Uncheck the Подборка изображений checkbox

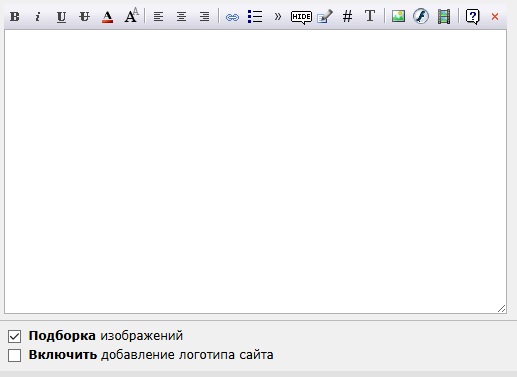pos(15,336)
